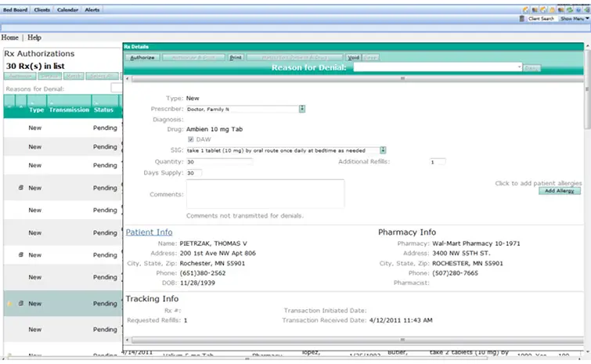This screenshot has height=364, width=591.
Task: Open the Help link
Action: click(x=34, y=38)
